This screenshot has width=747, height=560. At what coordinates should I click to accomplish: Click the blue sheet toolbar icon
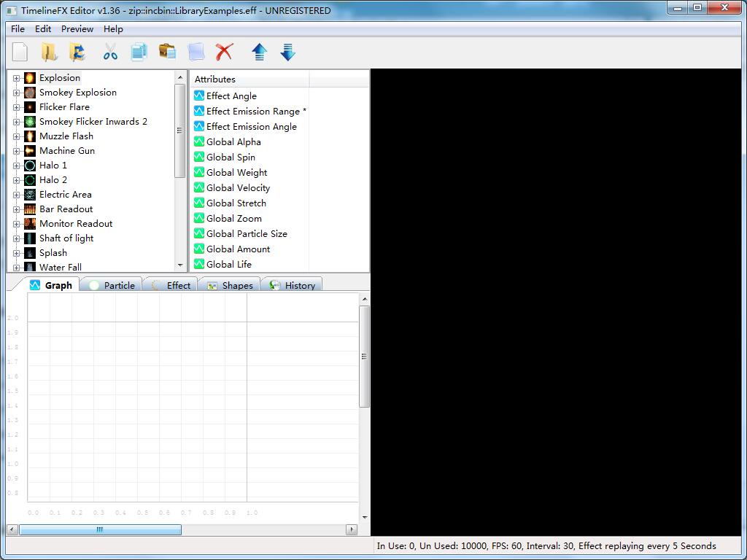pos(196,52)
